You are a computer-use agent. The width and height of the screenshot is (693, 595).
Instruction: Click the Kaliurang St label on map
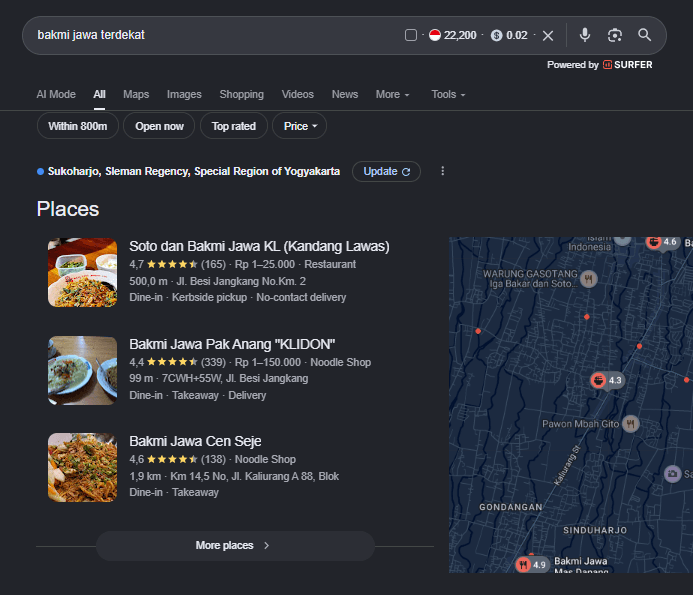[x=567, y=465]
